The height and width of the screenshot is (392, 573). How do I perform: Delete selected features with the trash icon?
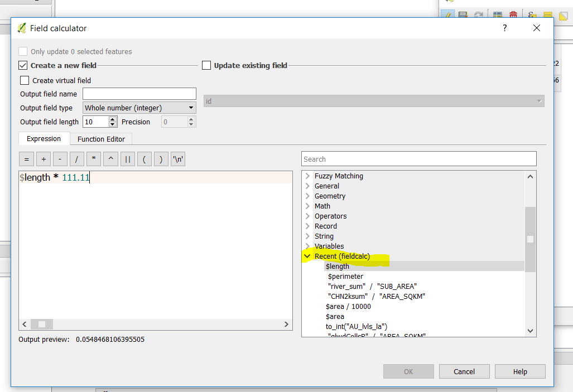click(x=513, y=14)
